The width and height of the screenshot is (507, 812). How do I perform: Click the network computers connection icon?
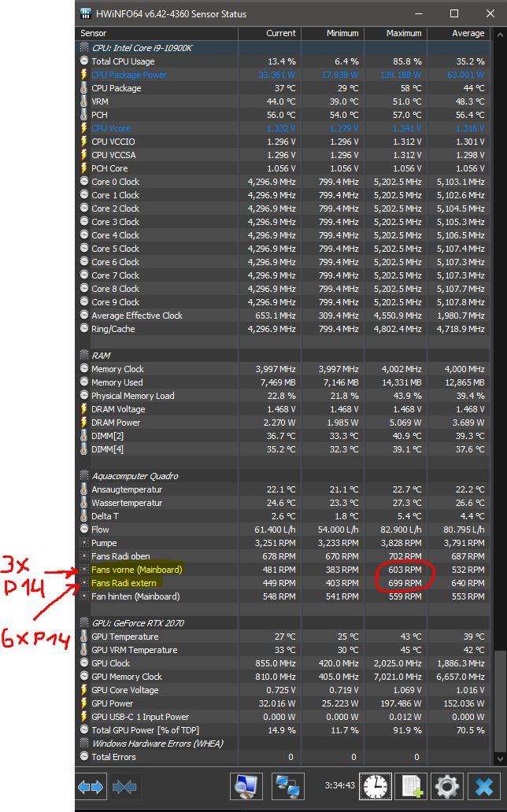coord(287,787)
